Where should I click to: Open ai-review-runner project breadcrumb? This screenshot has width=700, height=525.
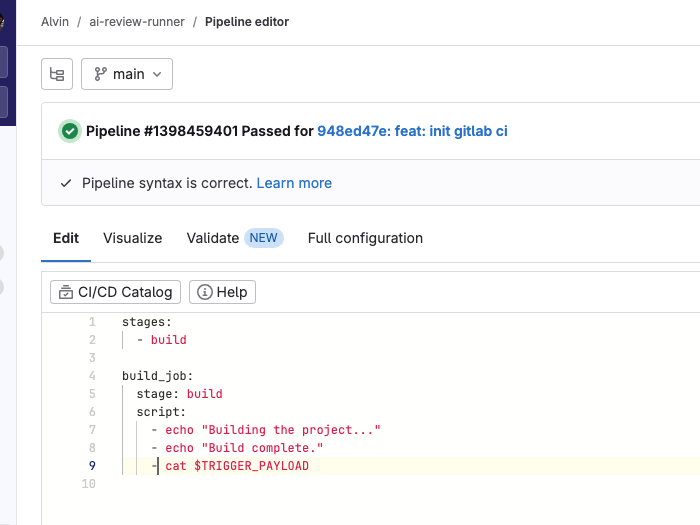coord(135,22)
